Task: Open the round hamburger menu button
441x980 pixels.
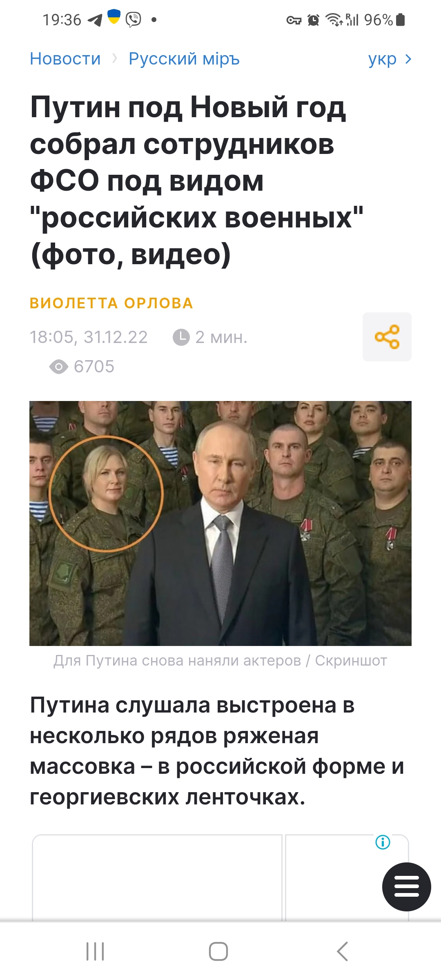Action: [x=406, y=886]
